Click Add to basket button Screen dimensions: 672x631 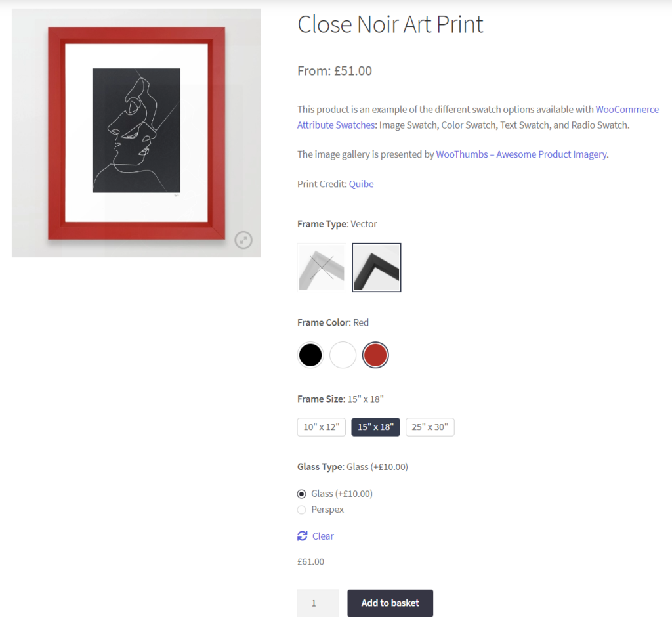click(x=390, y=603)
